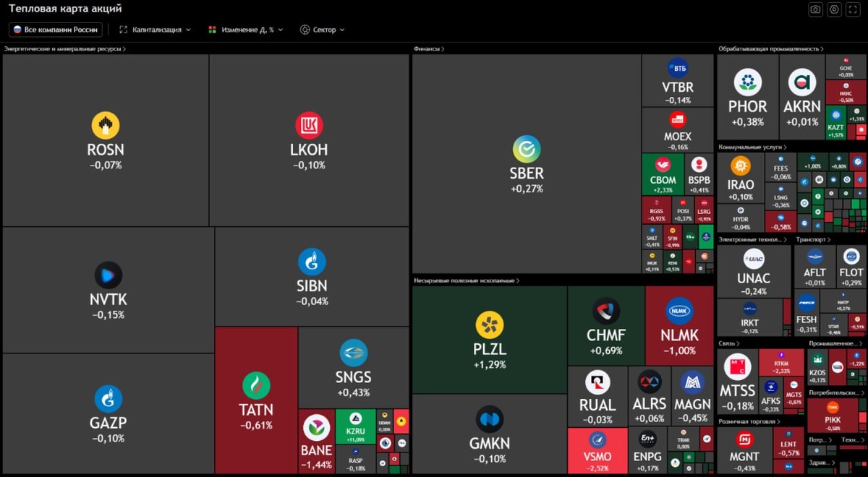Take a snapshot with the camera icon

[x=815, y=9]
